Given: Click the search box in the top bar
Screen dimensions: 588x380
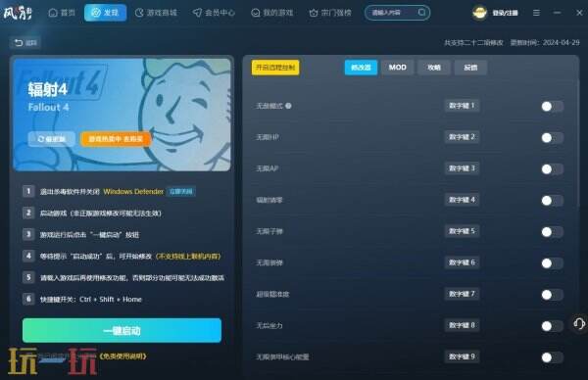Looking at the screenshot, I should (x=397, y=13).
